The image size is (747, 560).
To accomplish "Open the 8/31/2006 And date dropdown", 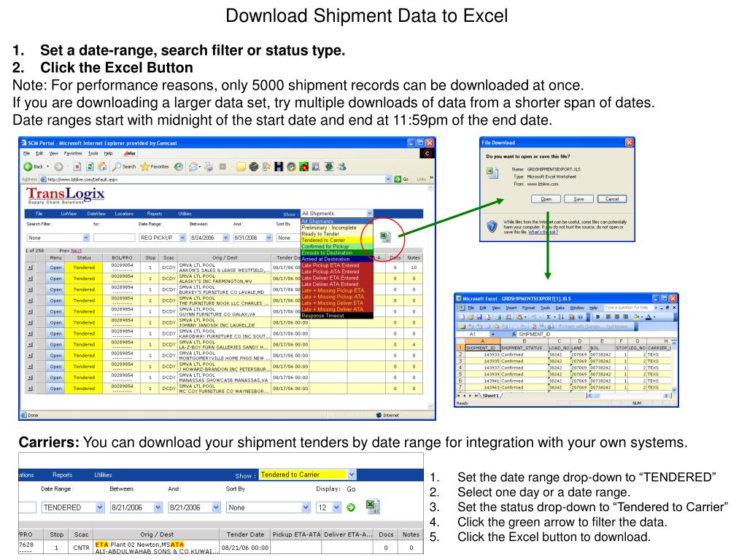I will [268, 238].
